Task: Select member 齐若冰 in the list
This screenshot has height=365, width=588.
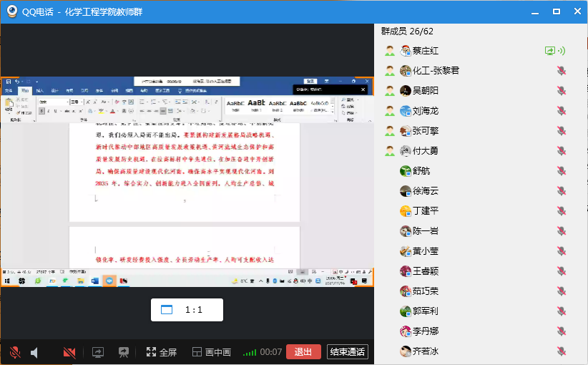Action: point(425,351)
